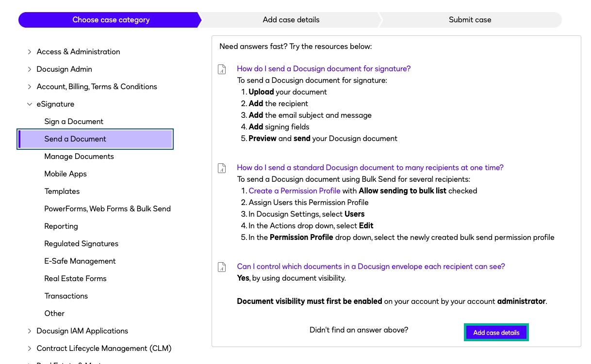
Task: Select Manage Documents in the sidebar
Action: point(79,157)
